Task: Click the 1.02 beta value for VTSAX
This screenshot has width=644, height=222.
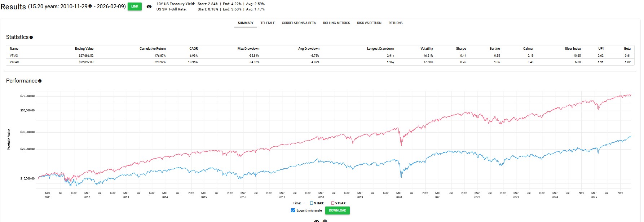Action: pyautogui.click(x=628, y=62)
